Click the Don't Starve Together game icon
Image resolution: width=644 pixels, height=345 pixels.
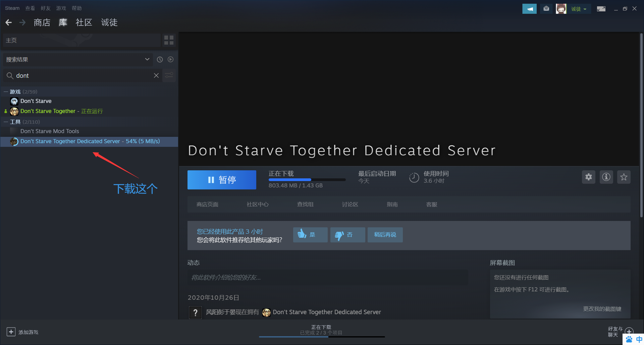(14, 111)
